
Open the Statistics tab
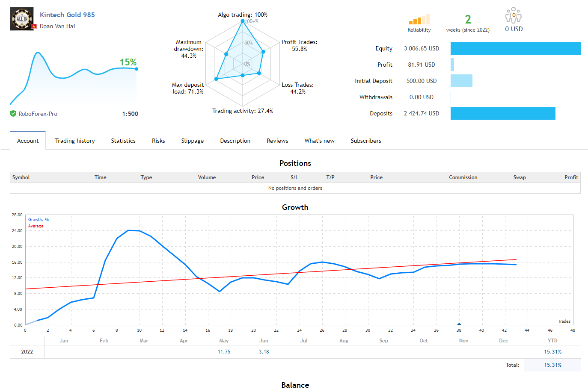(x=123, y=141)
